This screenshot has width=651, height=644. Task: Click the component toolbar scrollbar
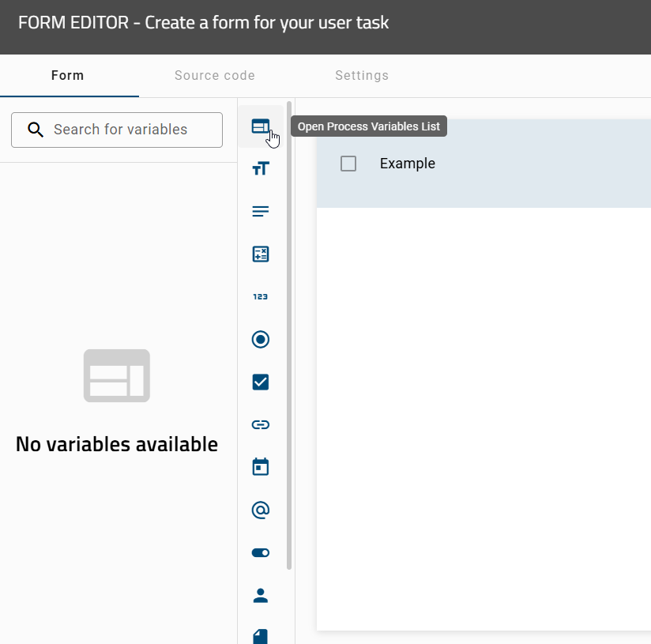click(x=289, y=340)
